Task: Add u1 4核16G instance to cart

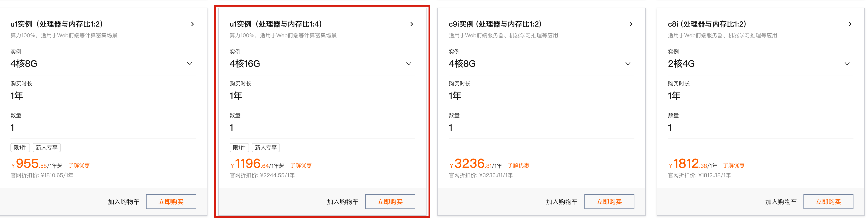Action: (x=343, y=202)
